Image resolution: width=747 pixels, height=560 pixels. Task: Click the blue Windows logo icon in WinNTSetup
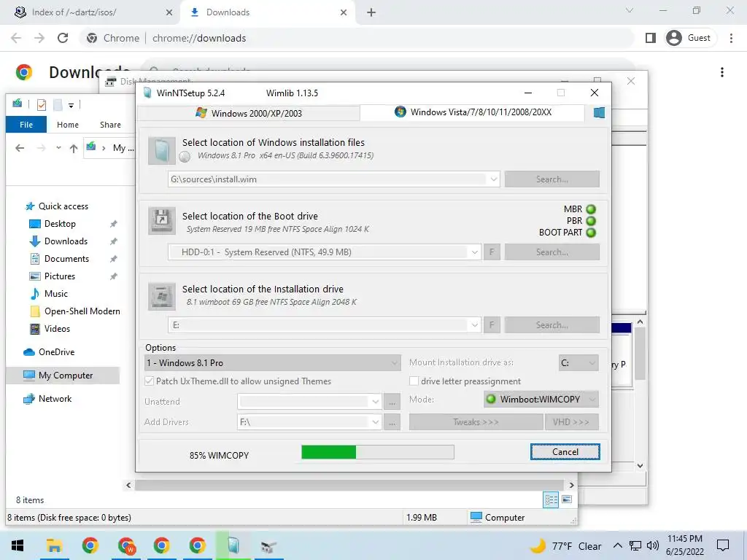click(x=600, y=112)
